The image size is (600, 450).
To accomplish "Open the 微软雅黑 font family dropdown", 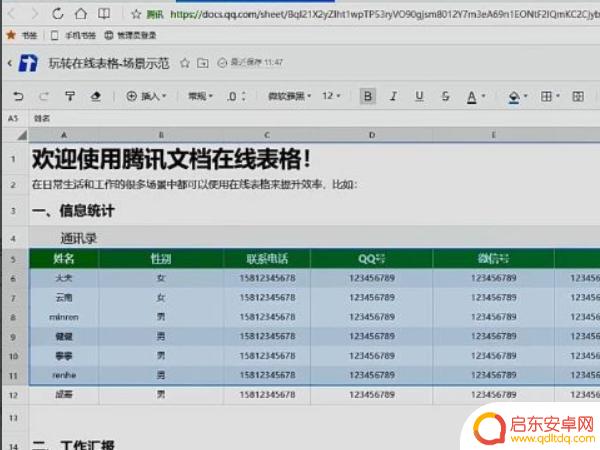I will 289,96.
